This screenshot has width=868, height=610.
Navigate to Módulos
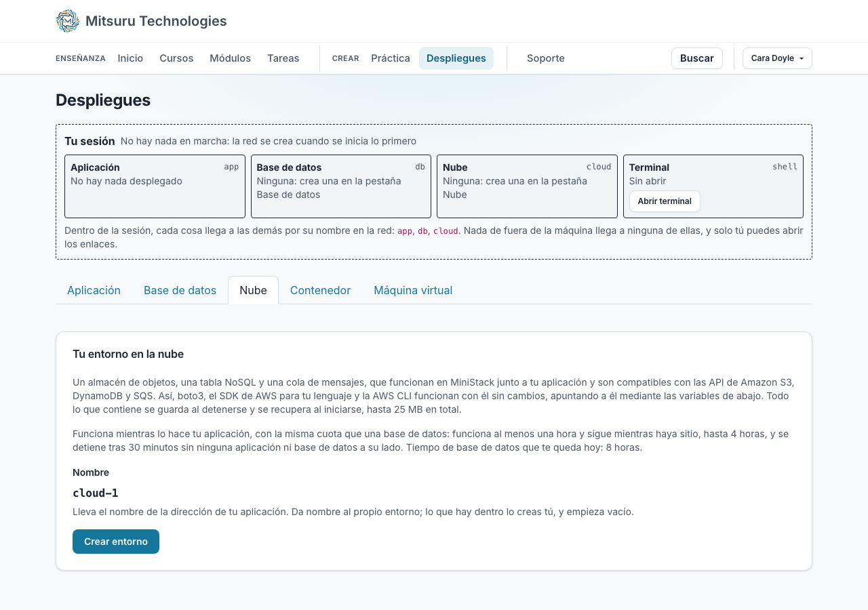tap(230, 58)
